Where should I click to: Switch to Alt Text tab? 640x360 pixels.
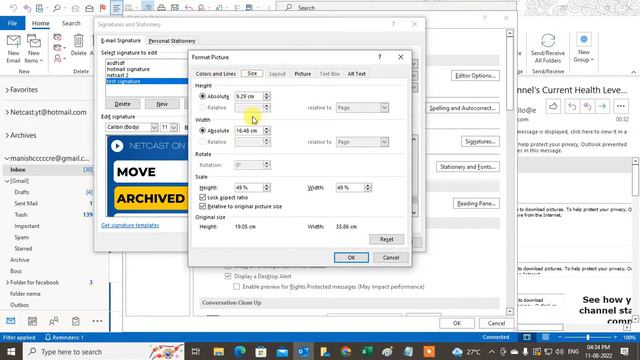coord(356,74)
